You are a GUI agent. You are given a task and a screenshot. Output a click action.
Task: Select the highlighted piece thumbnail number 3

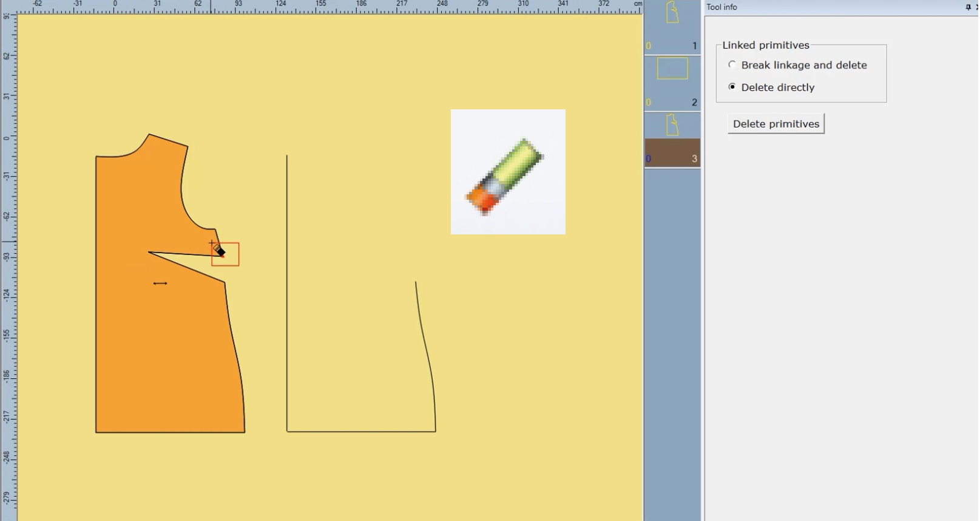point(672,140)
